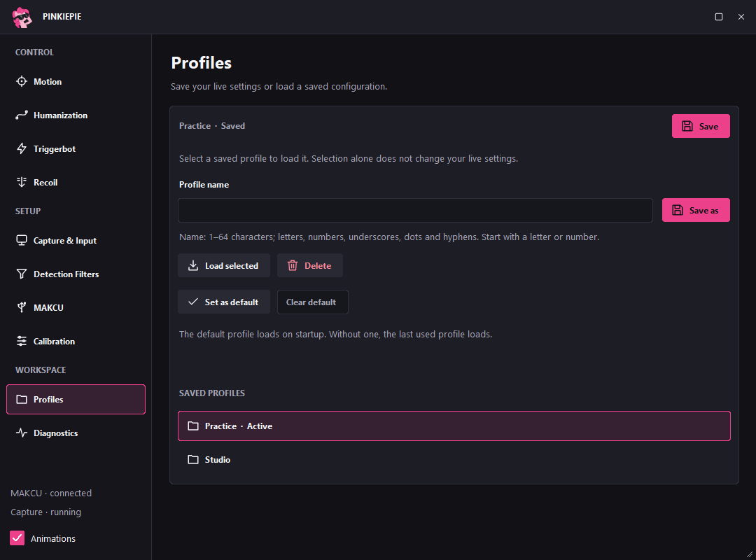Click the "Capture · running" status text
Screen dimensions: 756x560
[x=45, y=512]
